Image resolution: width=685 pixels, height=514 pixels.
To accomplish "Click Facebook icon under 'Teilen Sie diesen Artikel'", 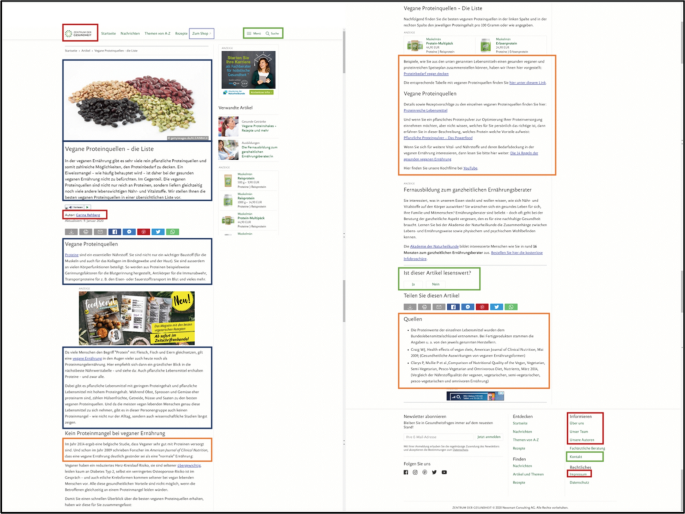I will [453, 307].
